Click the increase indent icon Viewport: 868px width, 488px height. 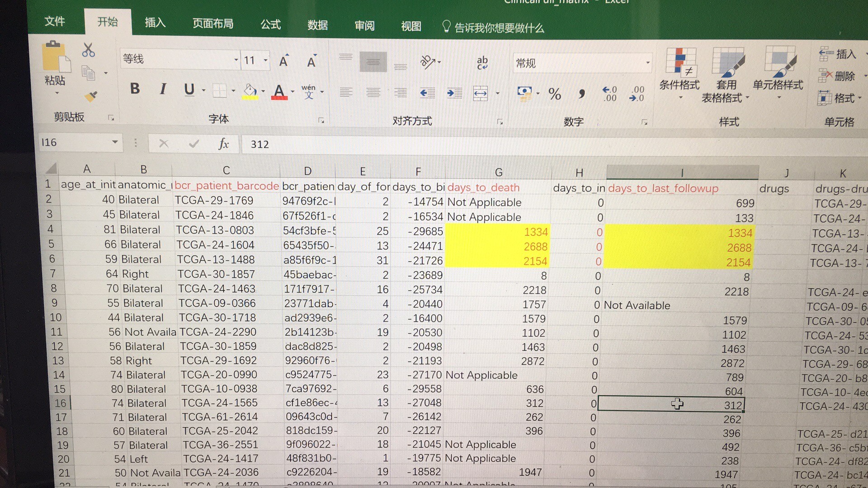(454, 94)
